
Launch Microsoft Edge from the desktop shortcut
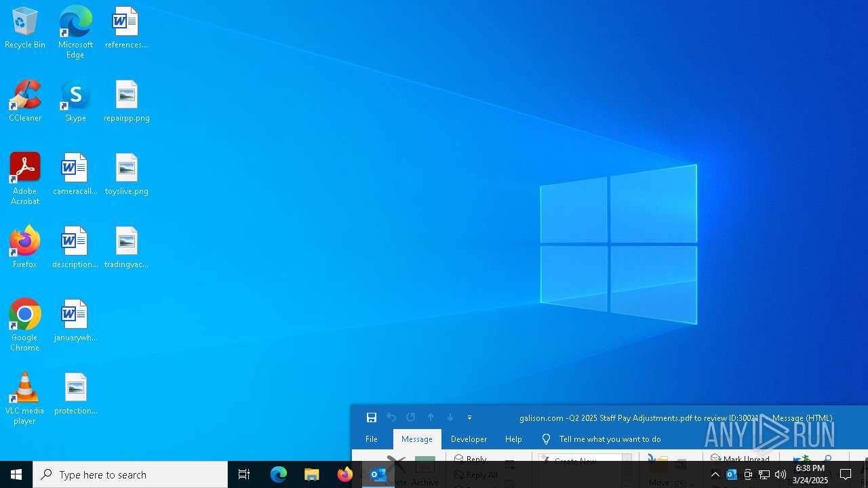pos(75,32)
